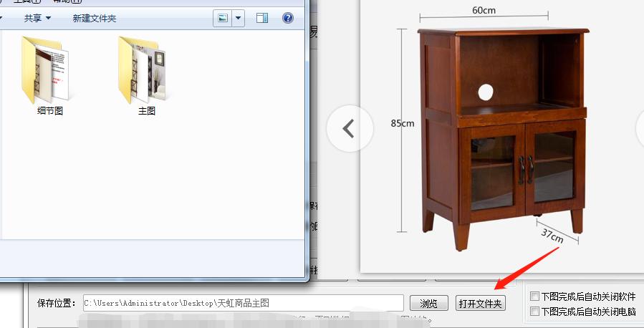
Task: Expand the view options dropdown arrow
Action: pyautogui.click(x=239, y=18)
